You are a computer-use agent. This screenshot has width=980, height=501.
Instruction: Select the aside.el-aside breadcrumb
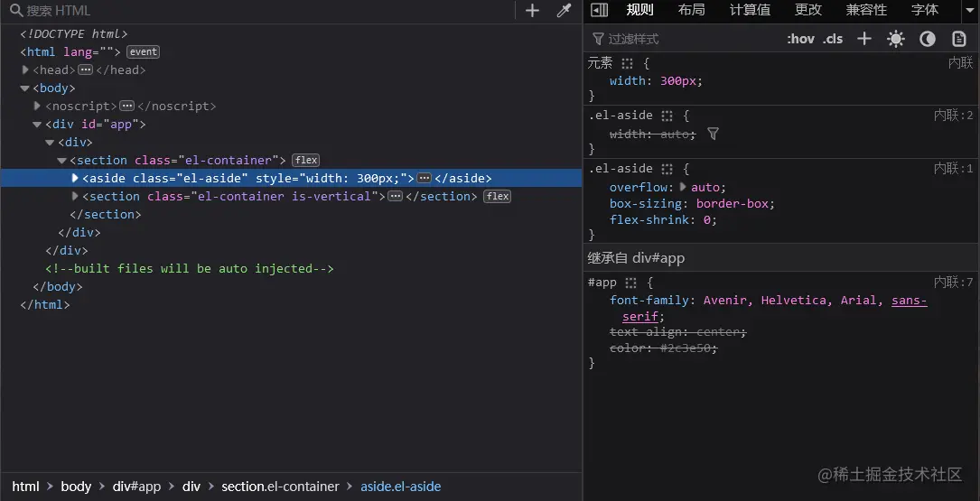tap(401, 487)
